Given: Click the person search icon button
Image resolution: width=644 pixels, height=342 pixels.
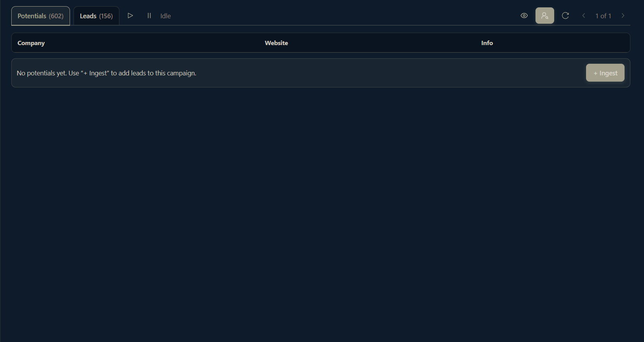Looking at the screenshot, I should [544, 16].
